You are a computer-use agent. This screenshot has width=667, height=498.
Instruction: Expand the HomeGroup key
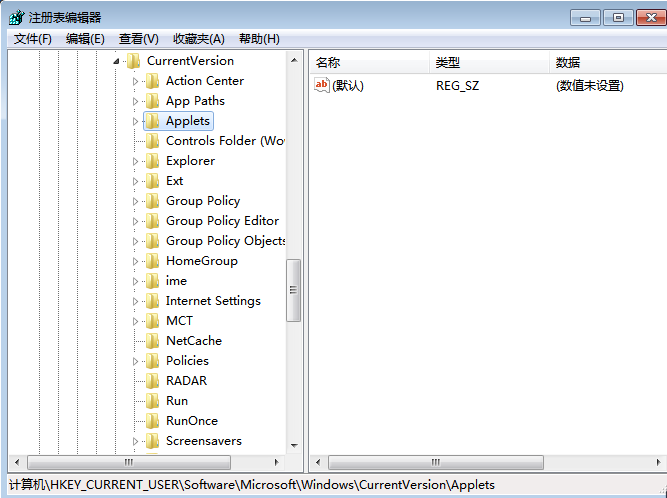135,261
